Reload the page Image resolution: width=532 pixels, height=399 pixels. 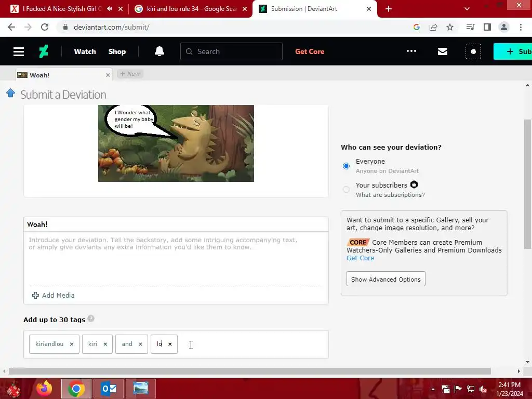(45, 27)
